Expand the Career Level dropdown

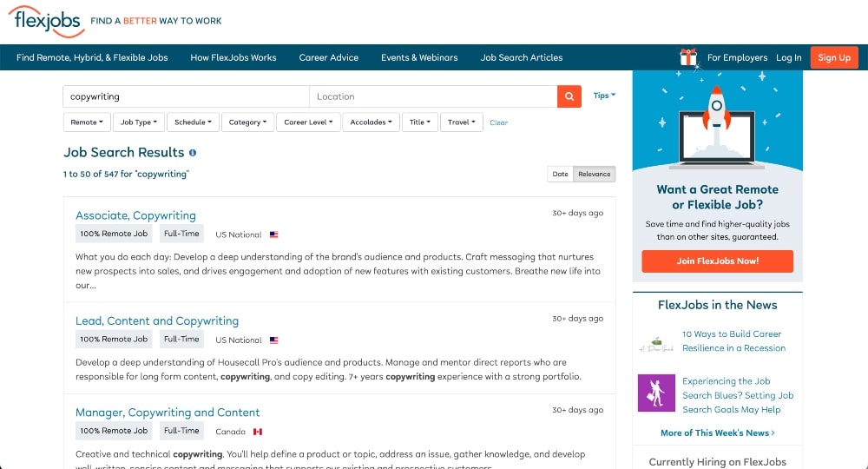click(x=309, y=122)
